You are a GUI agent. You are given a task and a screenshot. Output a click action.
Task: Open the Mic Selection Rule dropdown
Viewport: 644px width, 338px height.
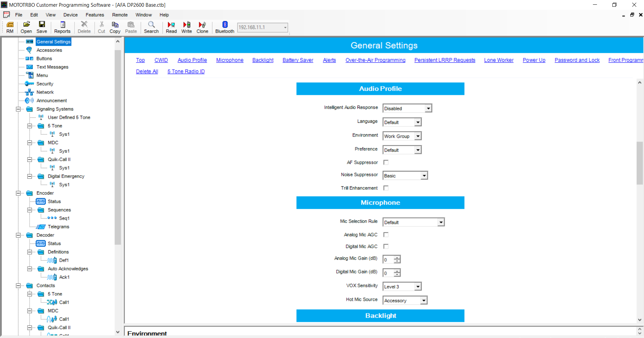tap(441, 222)
